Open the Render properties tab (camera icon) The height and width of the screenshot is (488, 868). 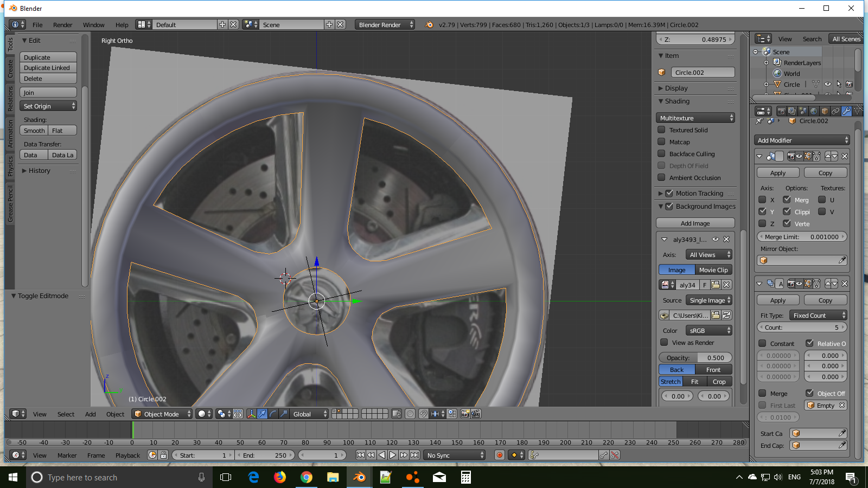coord(781,111)
